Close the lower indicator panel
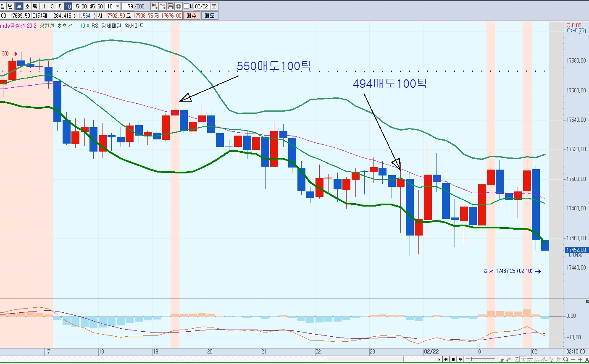This screenshot has height=364, width=589. (587, 301)
